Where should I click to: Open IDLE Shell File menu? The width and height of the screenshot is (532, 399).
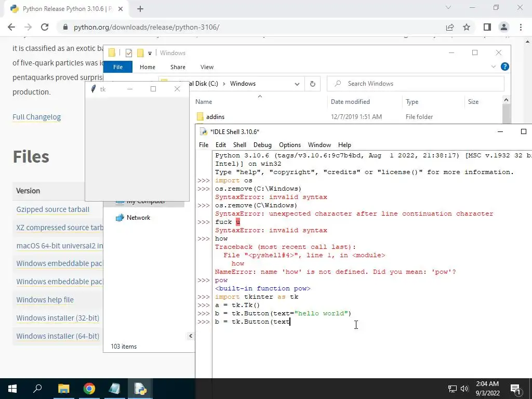tap(204, 145)
